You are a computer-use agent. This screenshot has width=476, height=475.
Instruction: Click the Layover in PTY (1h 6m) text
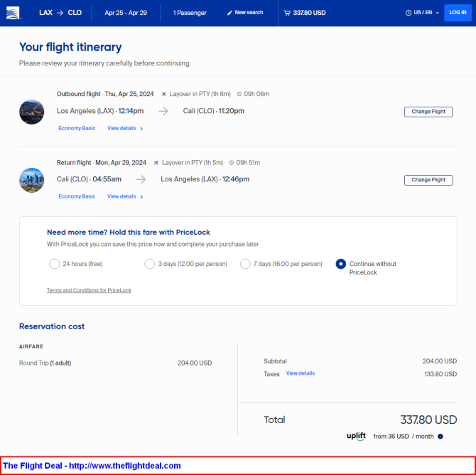click(200, 94)
